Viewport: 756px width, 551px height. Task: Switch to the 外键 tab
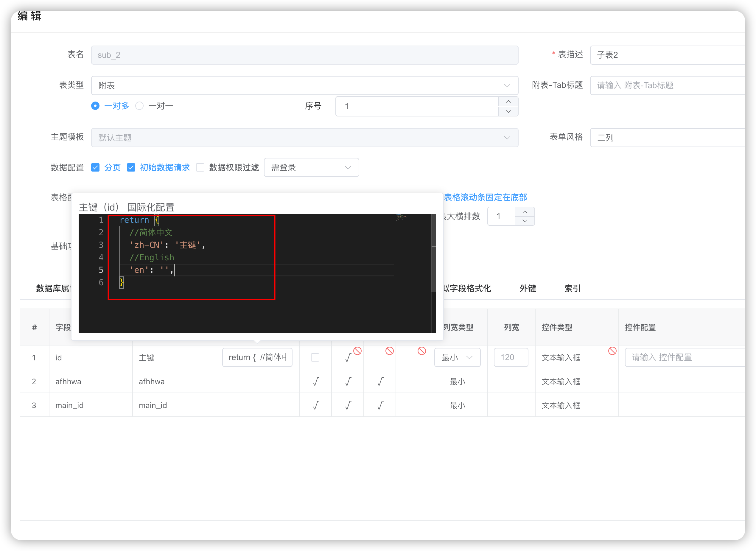528,289
